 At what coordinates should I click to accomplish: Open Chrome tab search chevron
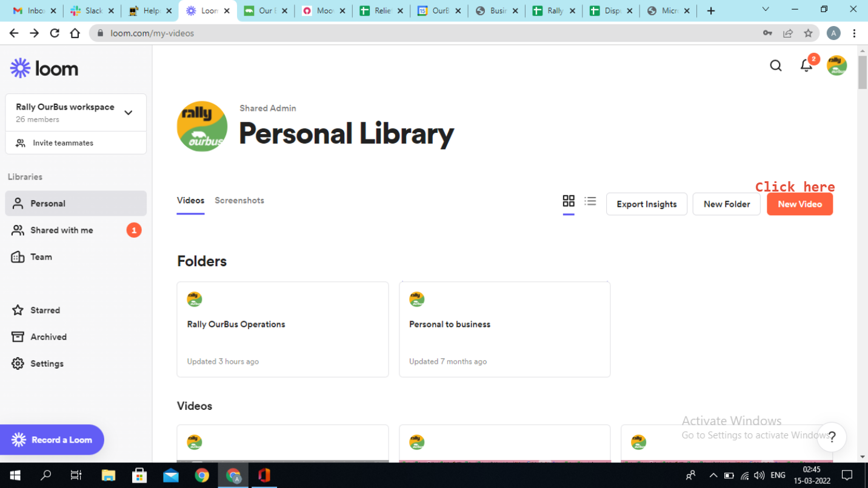(766, 9)
